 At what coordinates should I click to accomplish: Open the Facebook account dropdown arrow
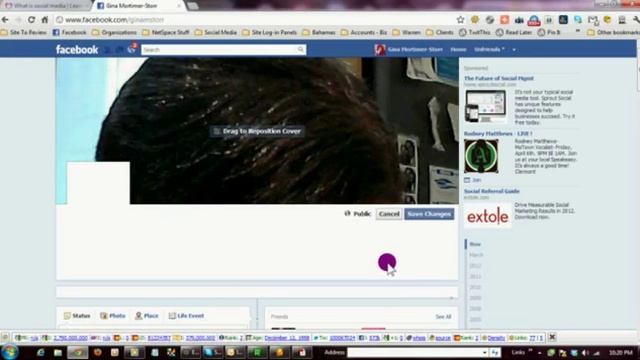[514, 49]
